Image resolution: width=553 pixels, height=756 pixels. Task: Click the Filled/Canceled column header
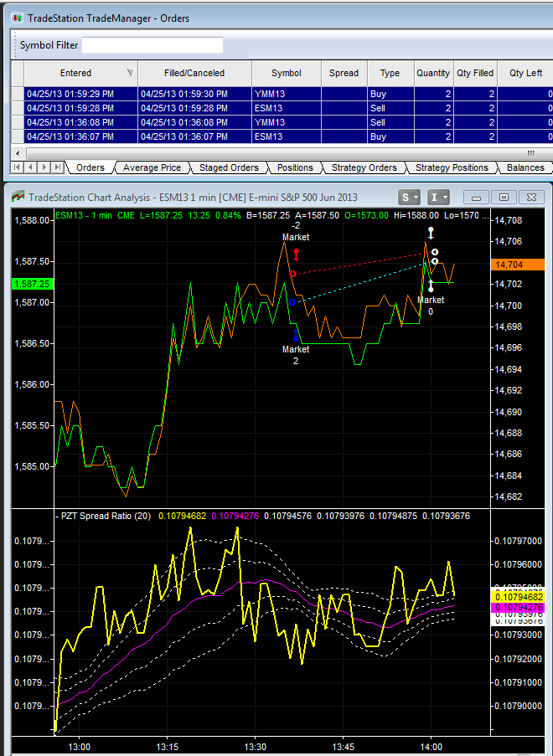pyautogui.click(x=194, y=73)
